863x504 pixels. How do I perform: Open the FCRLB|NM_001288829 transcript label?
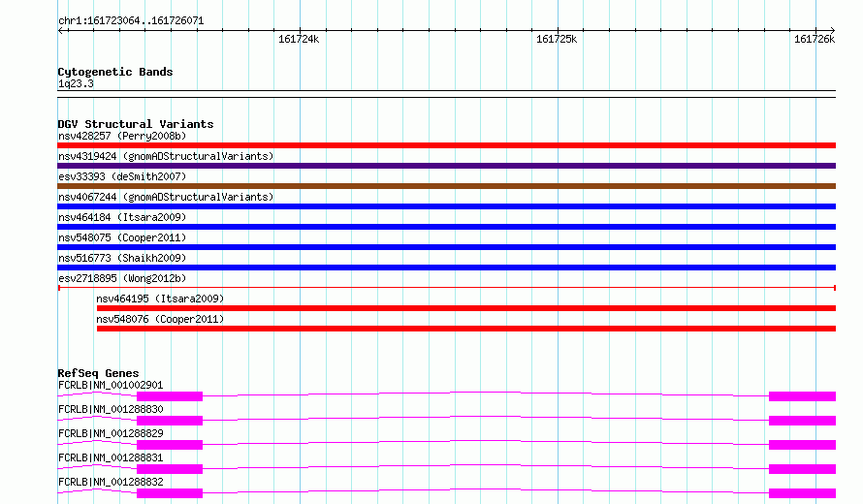coord(111,433)
